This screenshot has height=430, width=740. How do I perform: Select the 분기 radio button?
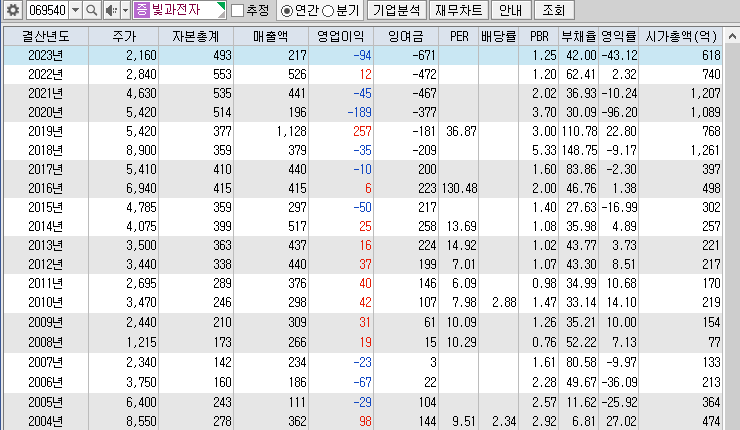coord(328,10)
